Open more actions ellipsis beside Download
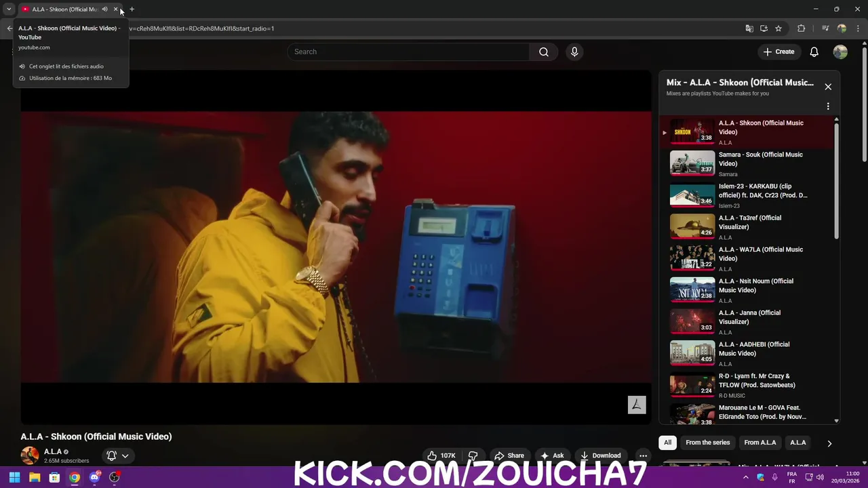This screenshot has width=868, height=488. point(643,455)
